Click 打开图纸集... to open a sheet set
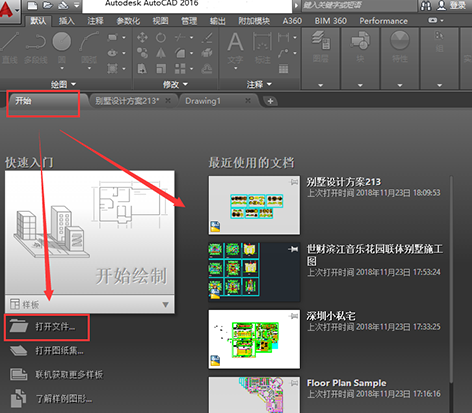 pyautogui.click(x=47, y=350)
